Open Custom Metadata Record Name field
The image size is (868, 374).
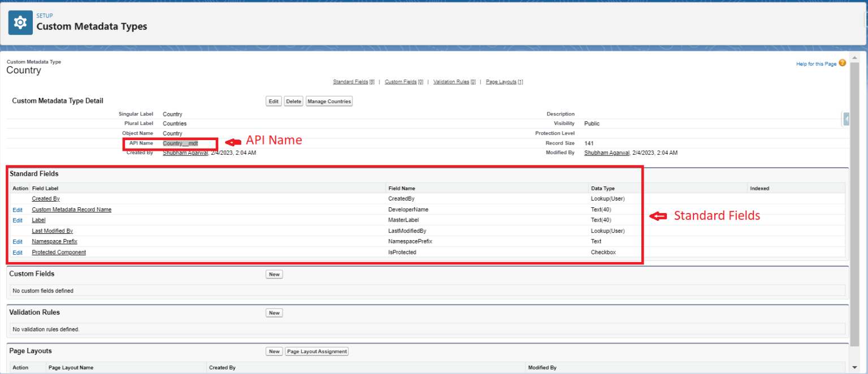[x=72, y=210]
